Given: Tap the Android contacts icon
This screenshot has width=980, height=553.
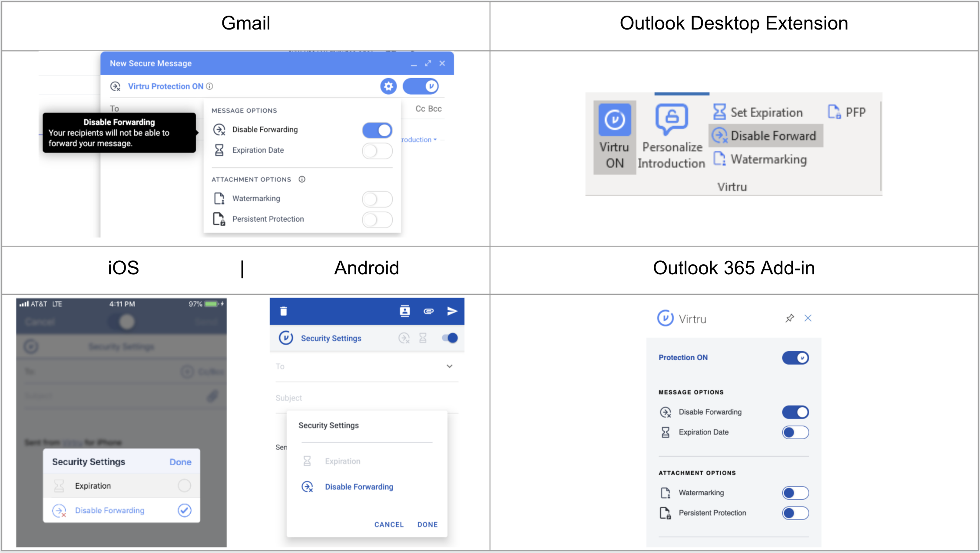Looking at the screenshot, I should pyautogui.click(x=405, y=311).
